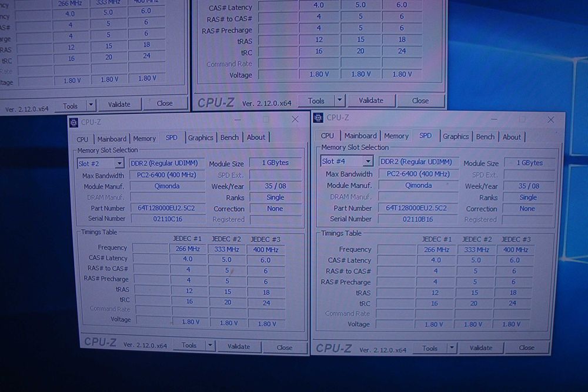The width and height of the screenshot is (588, 392).
Task: Click None correction value in Slot #2 window
Action: coord(275,209)
